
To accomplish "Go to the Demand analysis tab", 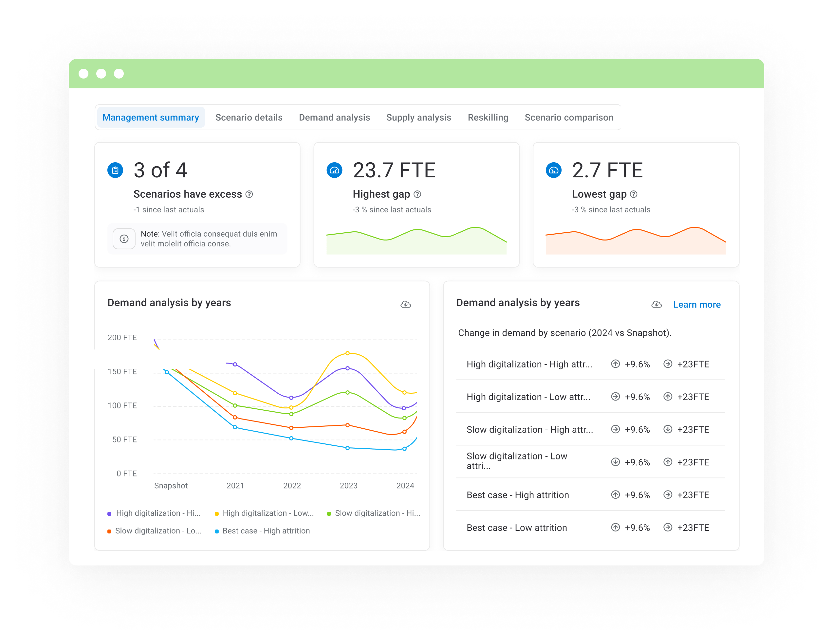I will click(334, 117).
